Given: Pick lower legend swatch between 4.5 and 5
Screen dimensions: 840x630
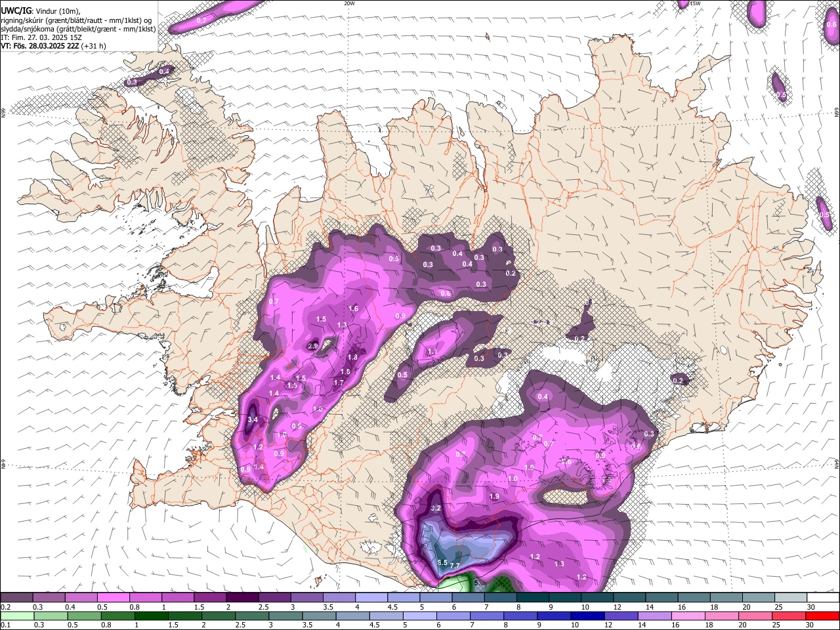Looking at the screenshot, I should point(386,616).
